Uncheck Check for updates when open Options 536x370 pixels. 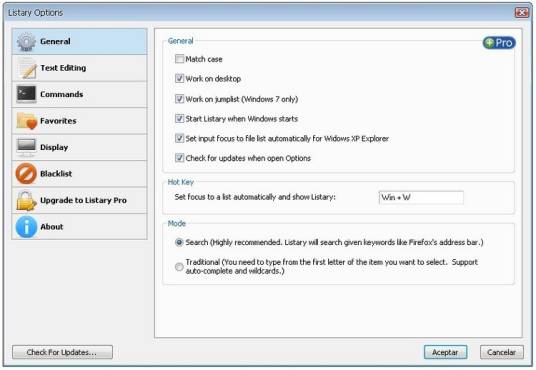pyautogui.click(x=179, y=158)
